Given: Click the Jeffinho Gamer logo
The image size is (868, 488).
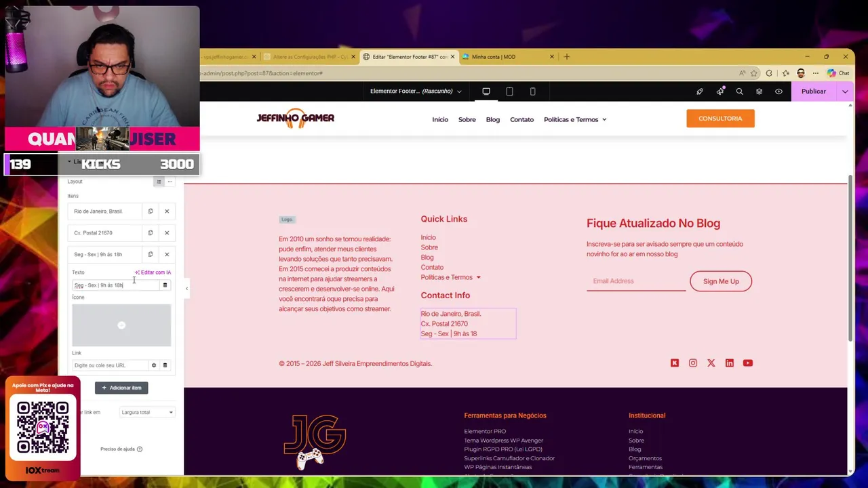Looking at the screenshot, I should pyautogui.click(x=295, y=119).
